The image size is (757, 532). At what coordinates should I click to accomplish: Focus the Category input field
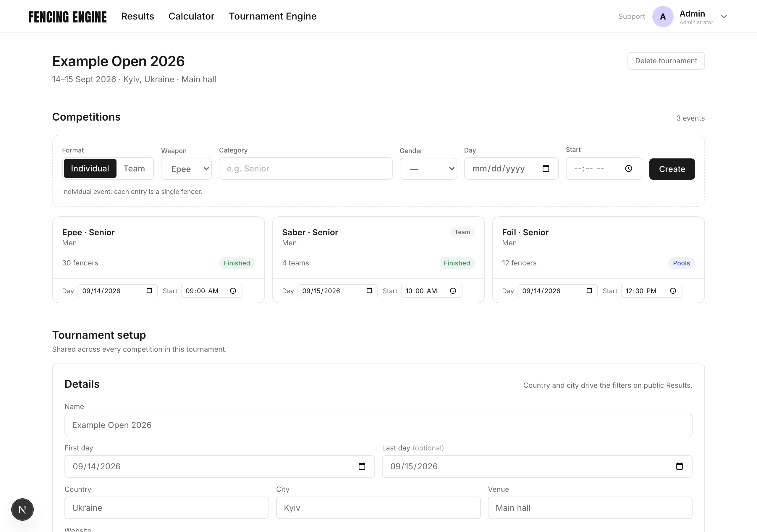(x=306, y=168)
